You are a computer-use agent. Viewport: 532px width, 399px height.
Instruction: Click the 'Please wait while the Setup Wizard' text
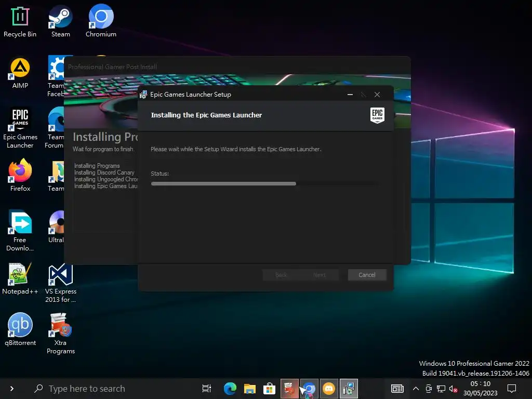tap(236, 149)
